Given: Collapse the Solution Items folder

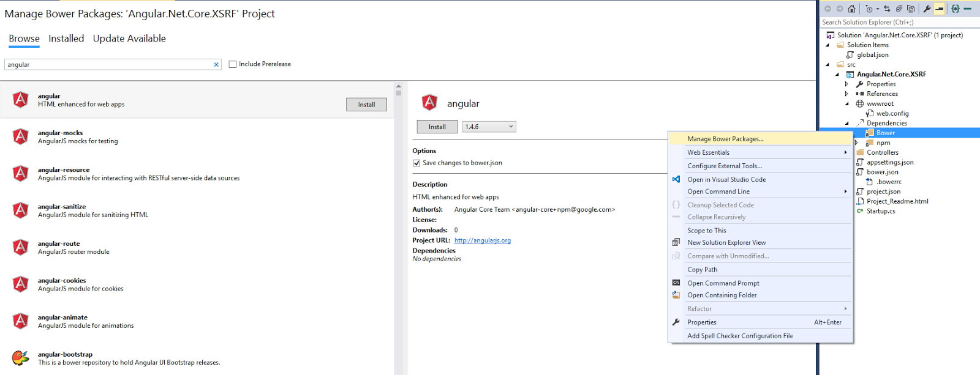Looking at the screenshot, I should pyautogui.click(x=827, y=45).
